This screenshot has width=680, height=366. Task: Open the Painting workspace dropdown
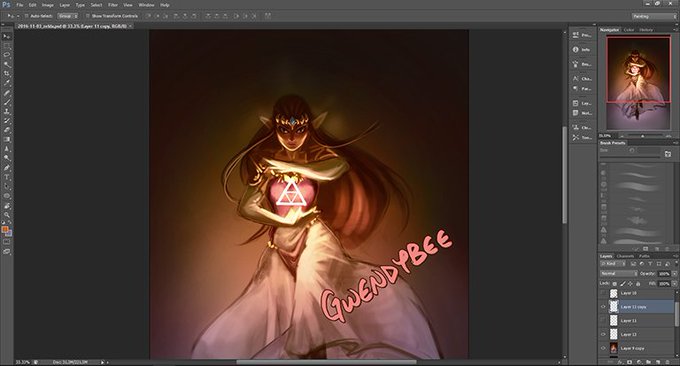point(654,16)
